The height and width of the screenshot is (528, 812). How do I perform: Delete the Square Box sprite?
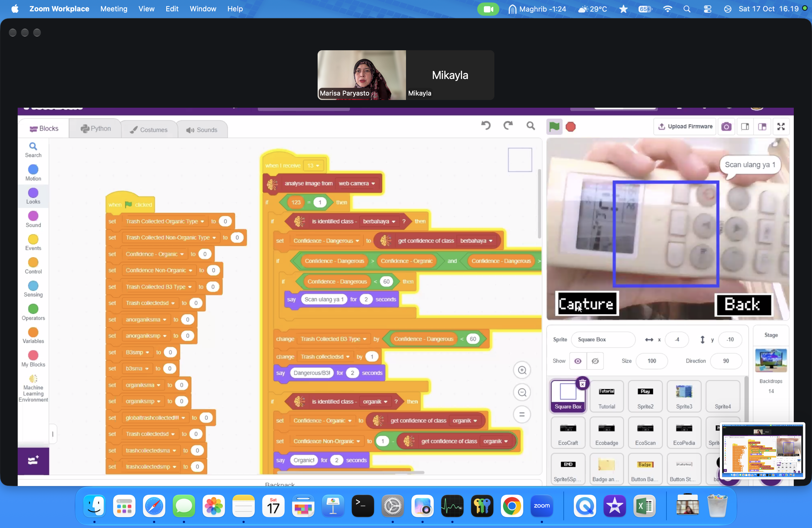[x=582, y=384]
